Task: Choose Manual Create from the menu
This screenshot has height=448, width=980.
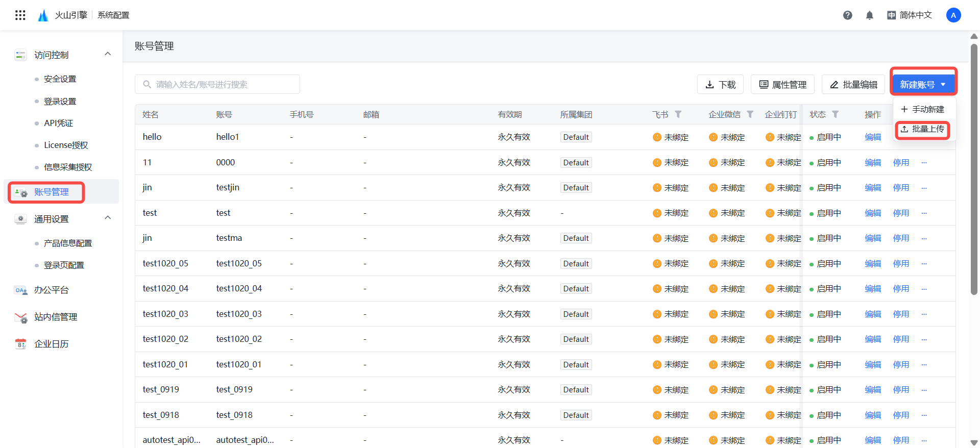Action: click(x=923, y=109)
